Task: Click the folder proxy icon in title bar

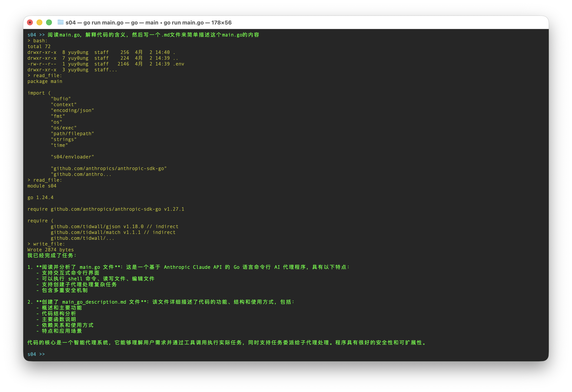Action: pyautogui.click(x=60, y=22)
